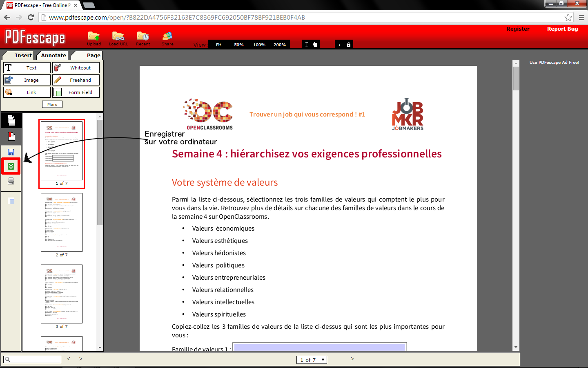Open the page number dropdown

312,360
